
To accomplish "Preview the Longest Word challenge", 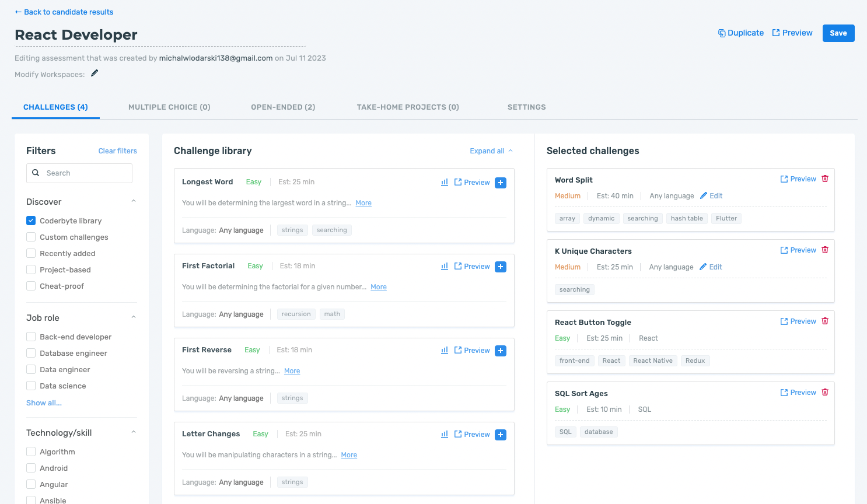I will coord(472,183).
